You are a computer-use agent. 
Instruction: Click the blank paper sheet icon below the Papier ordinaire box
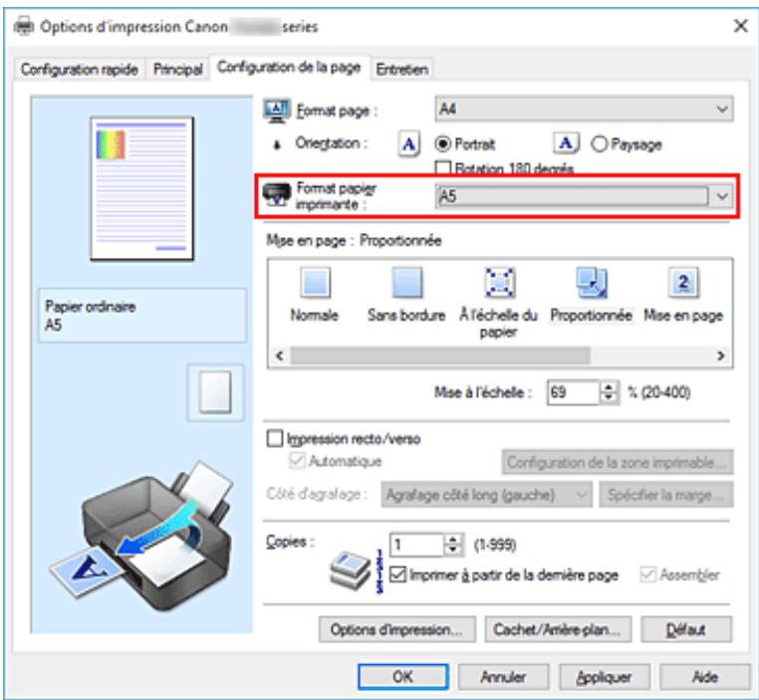215,392
